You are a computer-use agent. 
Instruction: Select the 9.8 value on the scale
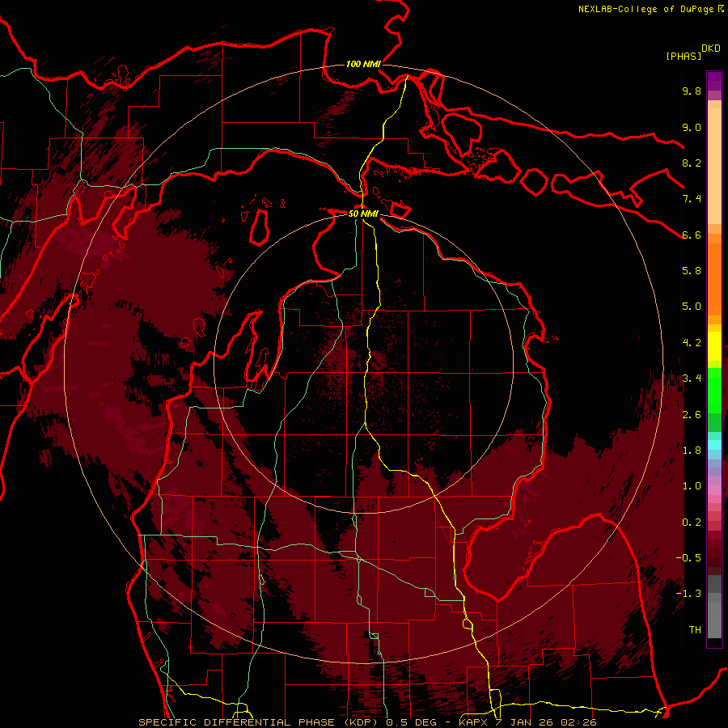692,91
